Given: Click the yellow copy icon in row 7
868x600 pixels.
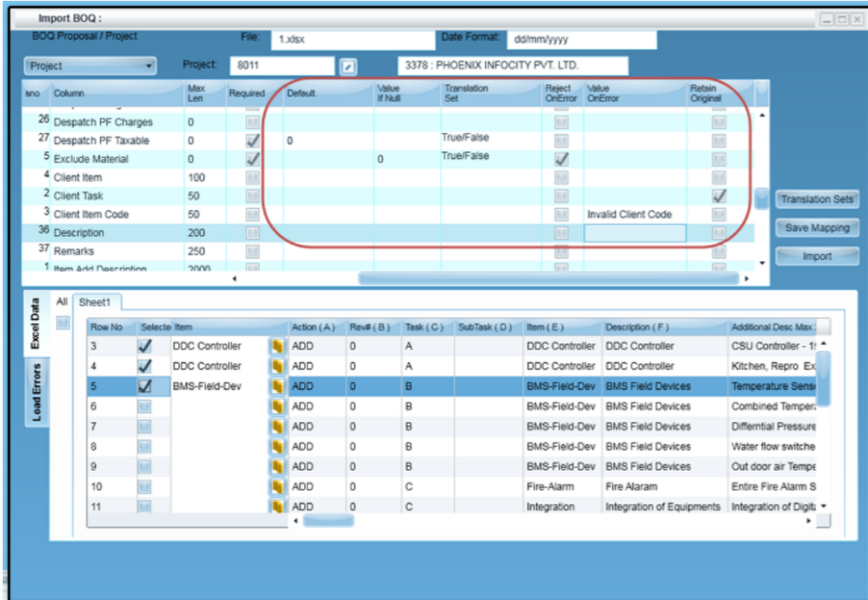Looking at the screenshot, I should 278,427.
